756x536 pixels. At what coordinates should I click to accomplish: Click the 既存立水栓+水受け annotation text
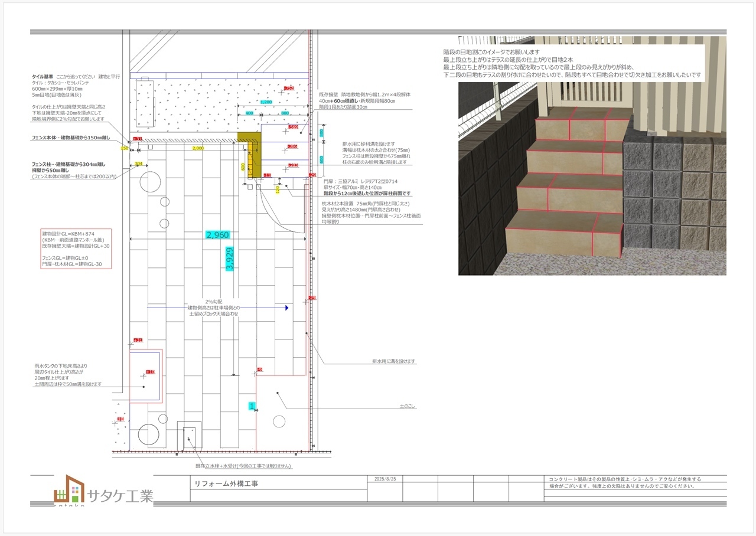[x=244, y=466]
